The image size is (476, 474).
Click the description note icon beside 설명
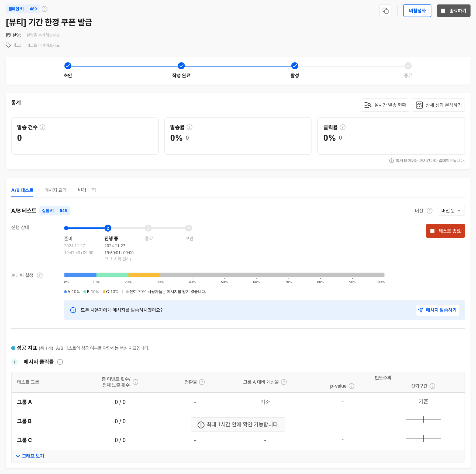8,35
